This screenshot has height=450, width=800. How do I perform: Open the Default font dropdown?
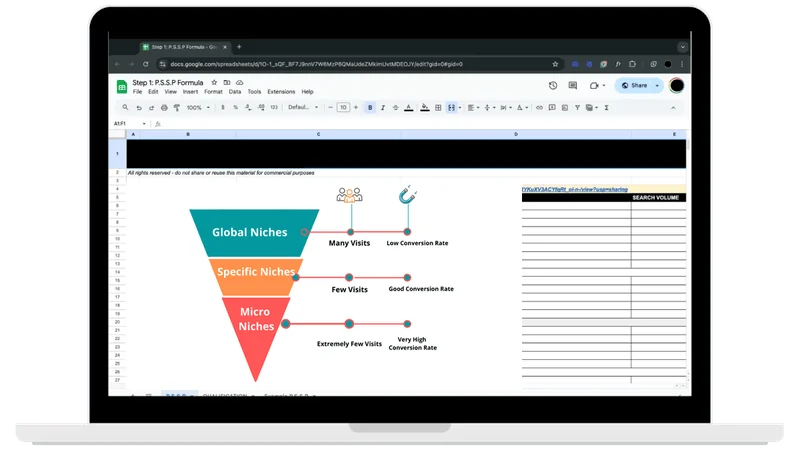point(303,108)
